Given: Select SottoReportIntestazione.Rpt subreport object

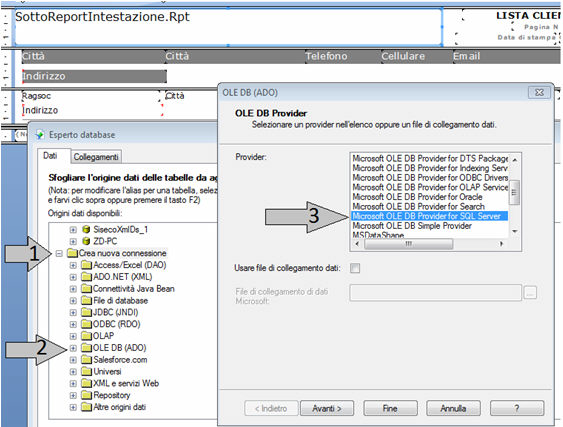Looking at the screenshot, I should pyautogui.click(x=228, y=27).
